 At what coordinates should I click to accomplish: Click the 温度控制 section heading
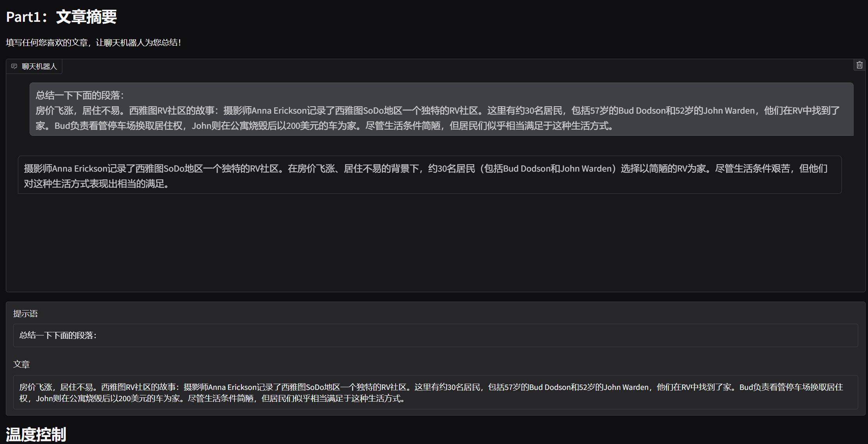(x=36, y=434)
